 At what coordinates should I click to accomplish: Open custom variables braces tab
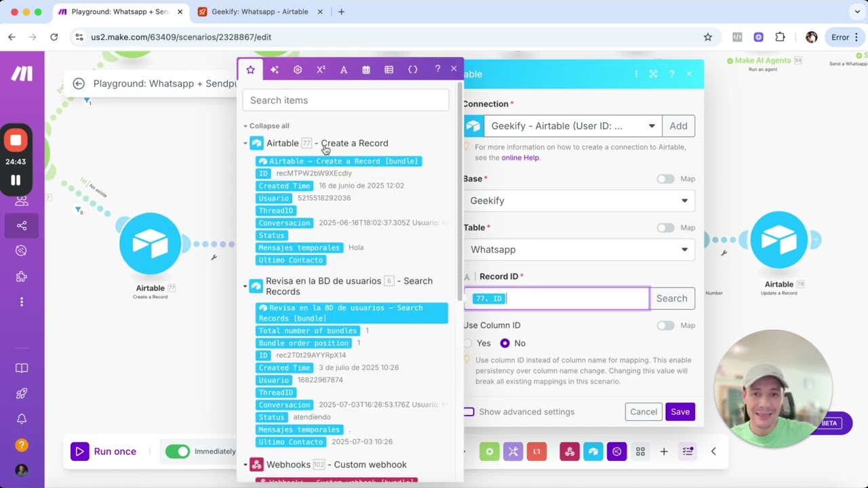(412, 70)
